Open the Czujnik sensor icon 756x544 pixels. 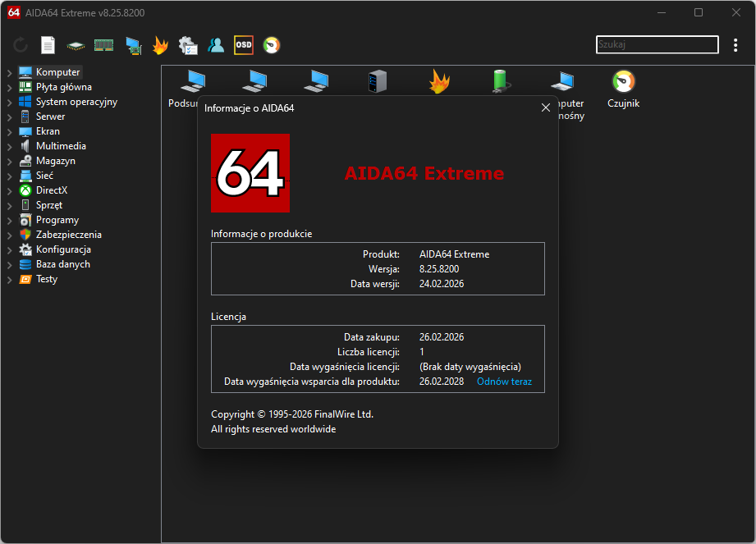pos(623,82)
